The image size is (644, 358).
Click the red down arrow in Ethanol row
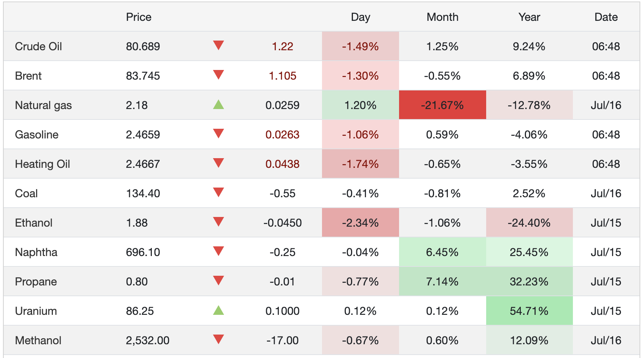pyautogui.click(x=219, y=222)
